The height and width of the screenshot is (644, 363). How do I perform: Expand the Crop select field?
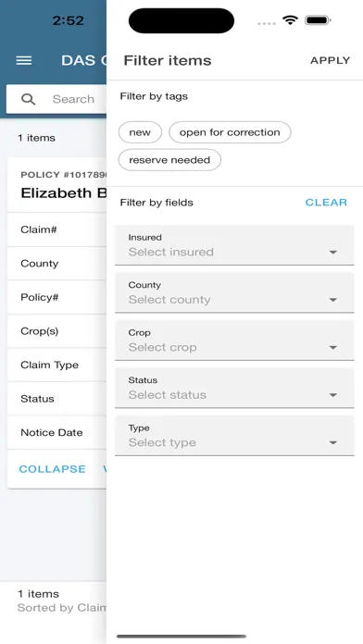(x=234, y=341)
